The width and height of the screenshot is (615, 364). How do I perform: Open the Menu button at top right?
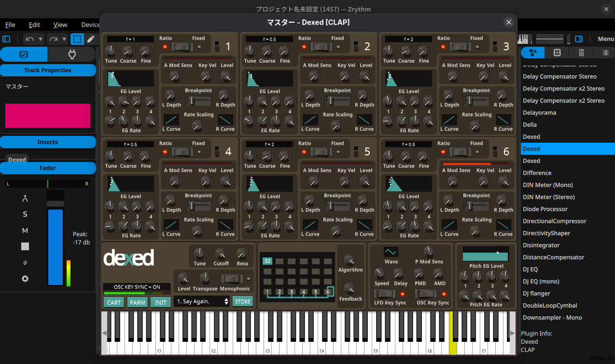[x=606, y=39]
